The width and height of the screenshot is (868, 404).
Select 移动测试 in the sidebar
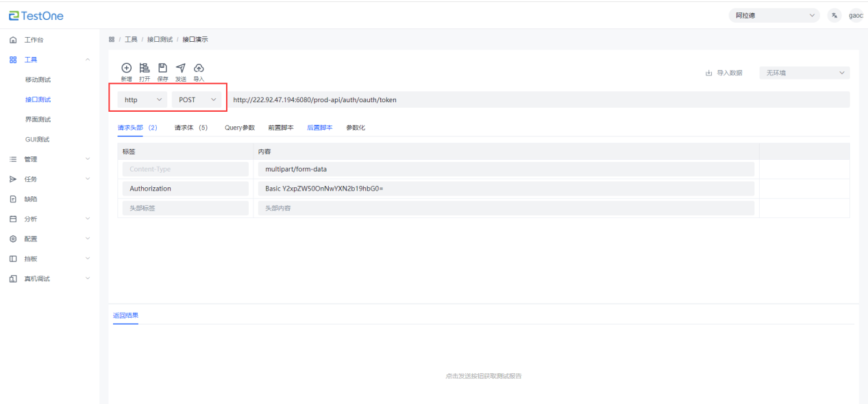[38, 80]
